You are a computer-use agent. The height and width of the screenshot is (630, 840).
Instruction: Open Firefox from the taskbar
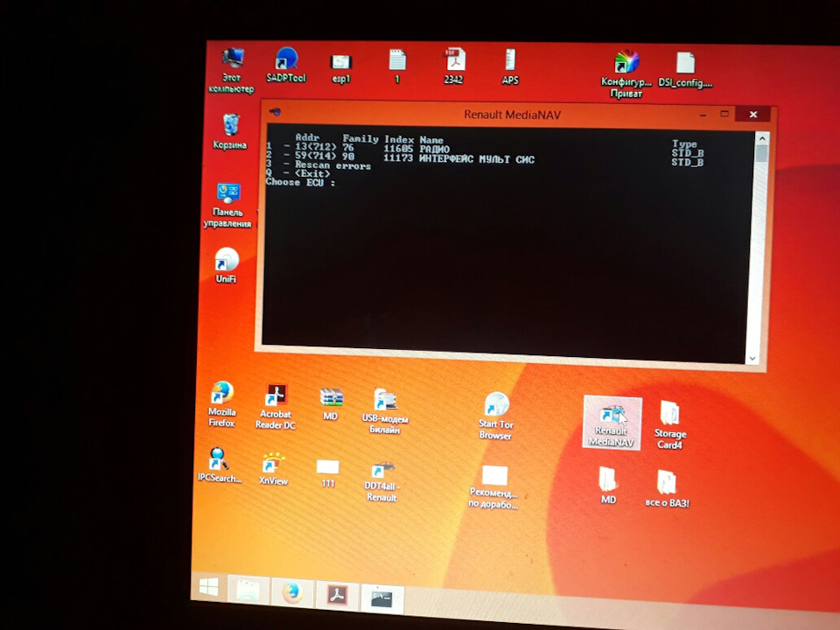click(291, 592)
